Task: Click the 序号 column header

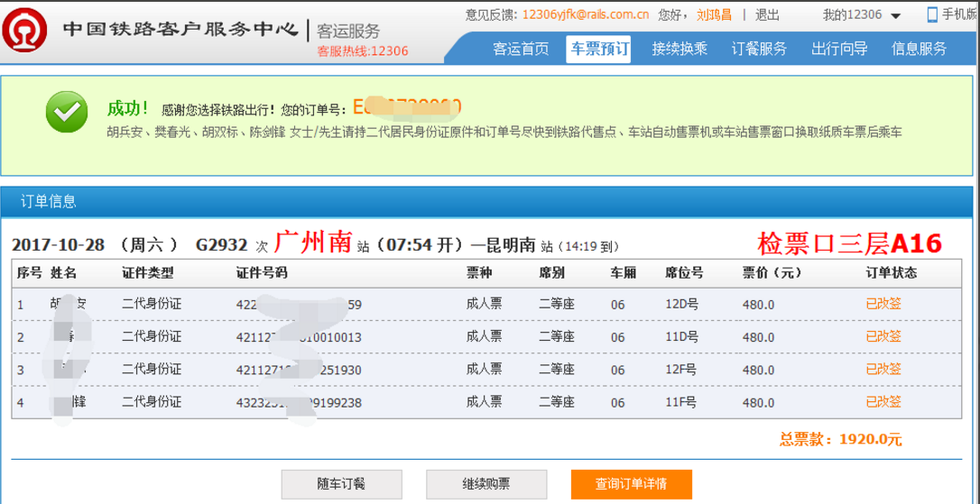Action: 29,273
